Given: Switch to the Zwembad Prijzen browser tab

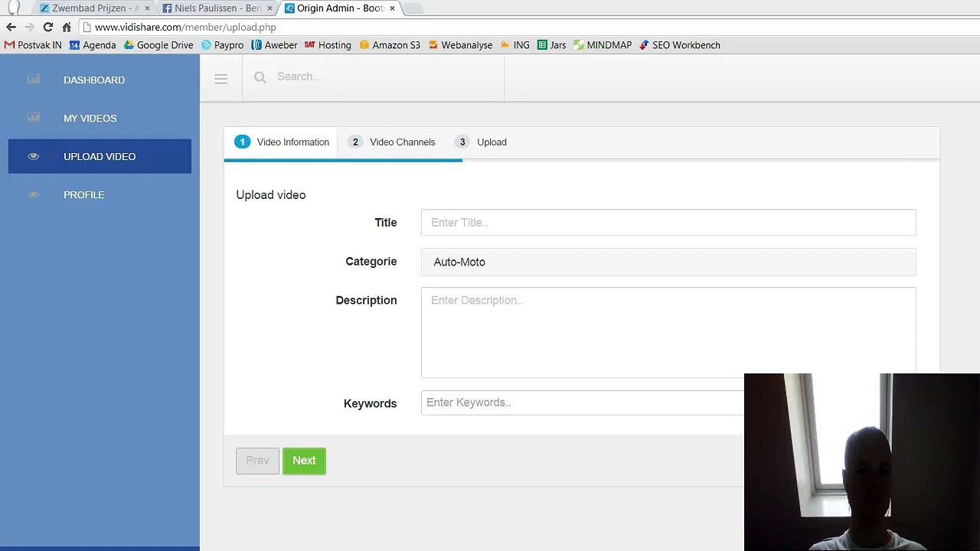Looking at the screenshot, I should click(95, 8).
